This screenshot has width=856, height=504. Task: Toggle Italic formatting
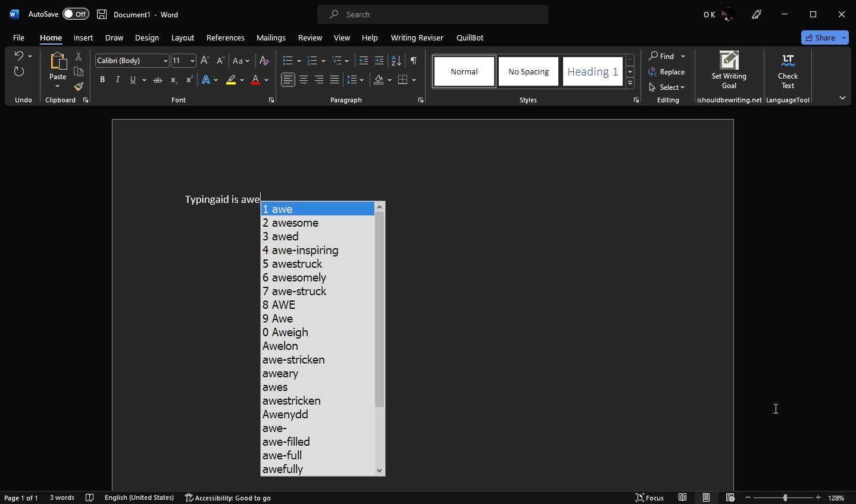pos(117,80)
